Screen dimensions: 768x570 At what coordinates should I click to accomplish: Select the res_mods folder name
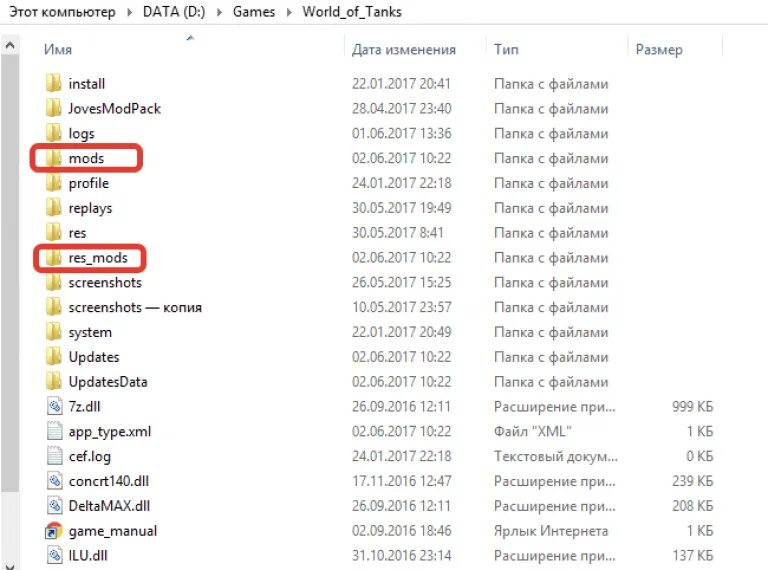pyautogui.click(x=98, y=258)
